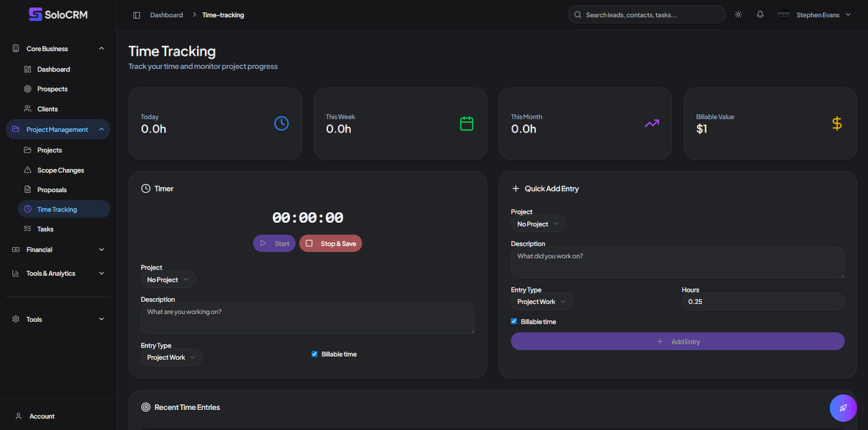The image size is (868, 430).
Task: Click Quick Add description text area
Action: click(677, 262)
